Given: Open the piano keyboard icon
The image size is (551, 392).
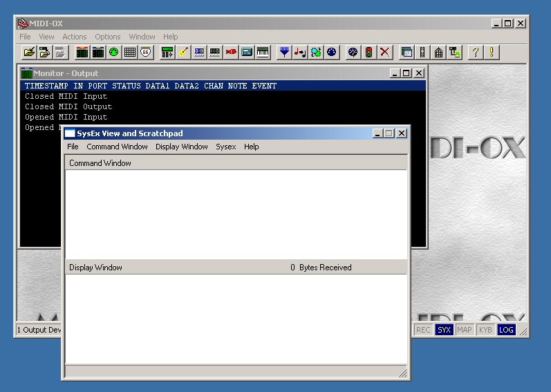Looking at the screenshot, I should [x=263, y=53].
